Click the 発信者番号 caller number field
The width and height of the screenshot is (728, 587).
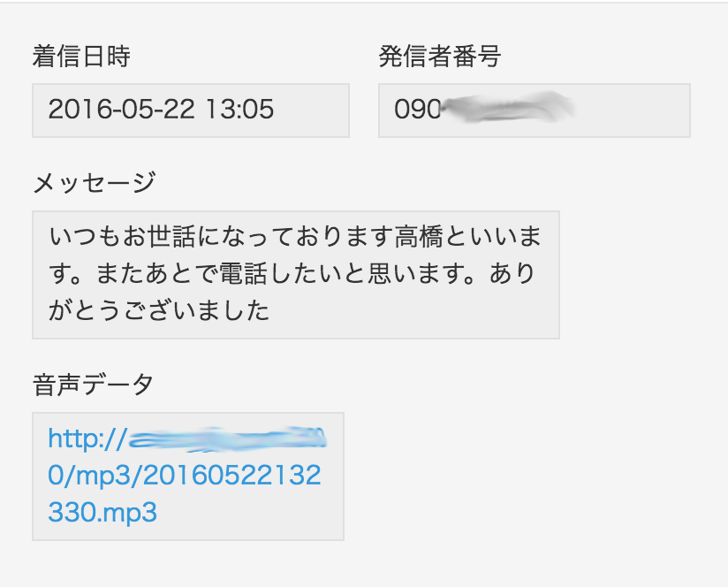click(x=534, y=111)
